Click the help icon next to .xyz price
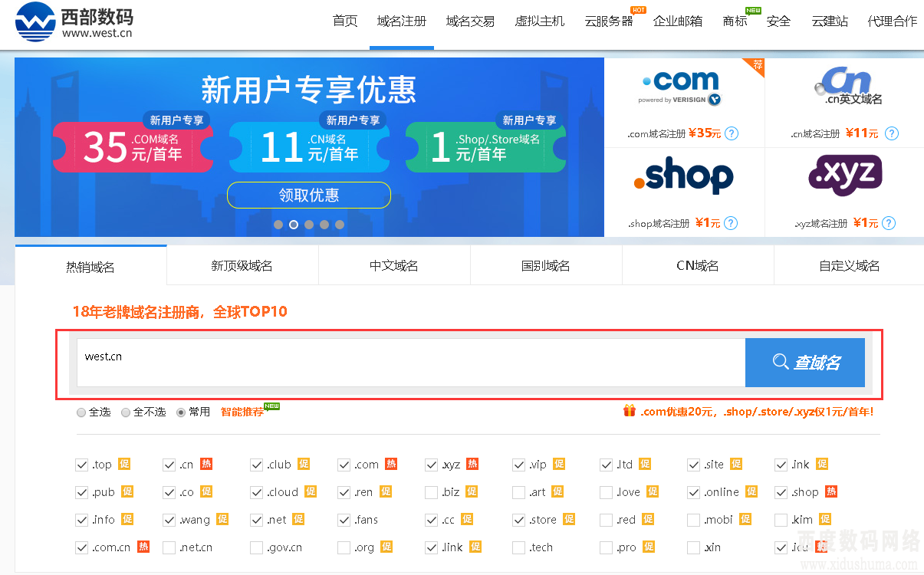Viewport: 924px width, 575px height. 888,223
